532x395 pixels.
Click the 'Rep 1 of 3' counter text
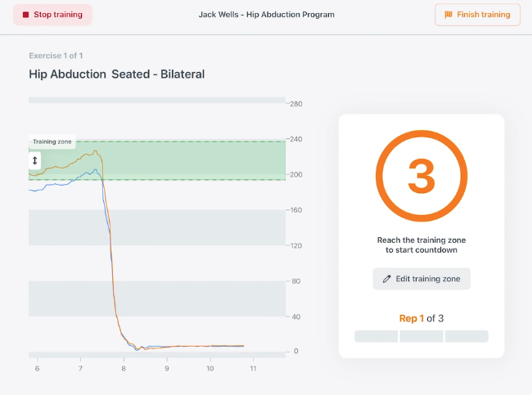(x=421, y=318)
